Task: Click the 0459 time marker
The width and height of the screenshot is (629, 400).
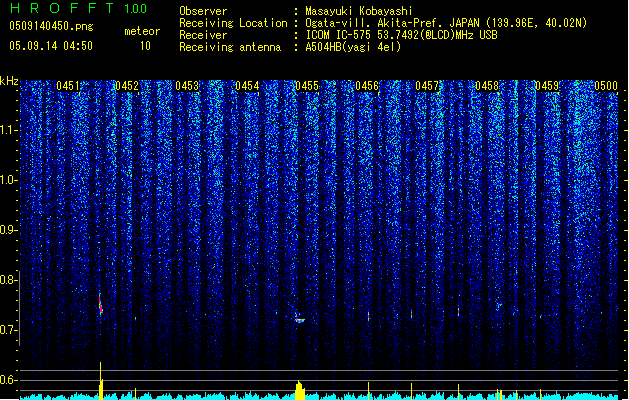Action: coord(547,86)
